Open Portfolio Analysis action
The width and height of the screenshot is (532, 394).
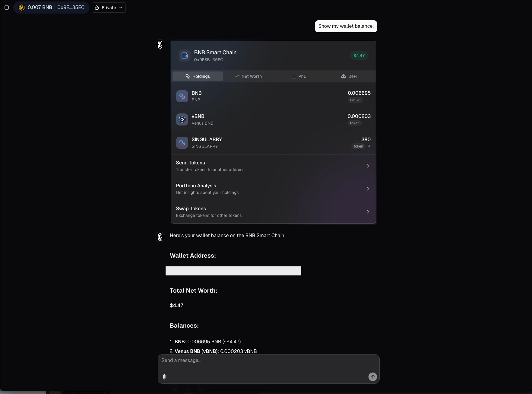(273, 189)
